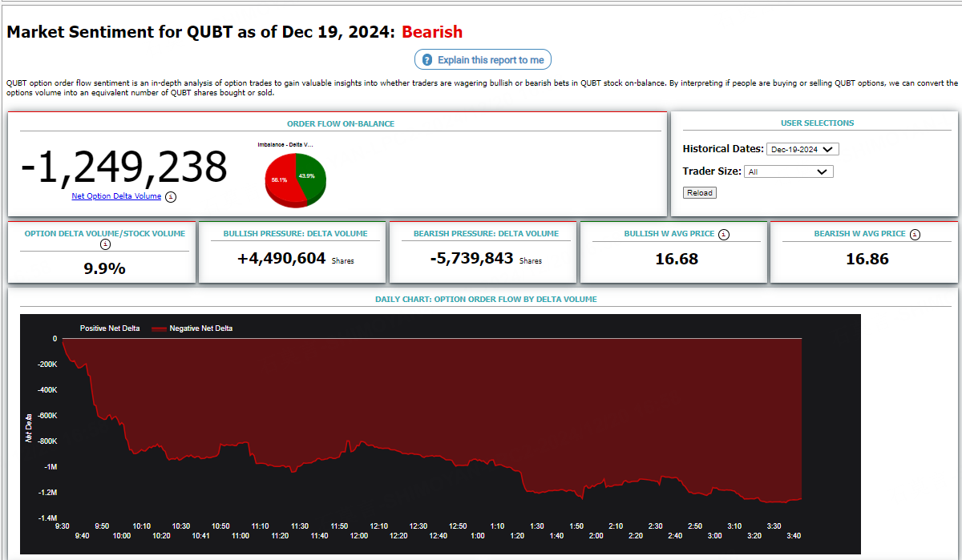Open the Historical Dates dropdown
The image size is (962, 560).
[802, 149]
